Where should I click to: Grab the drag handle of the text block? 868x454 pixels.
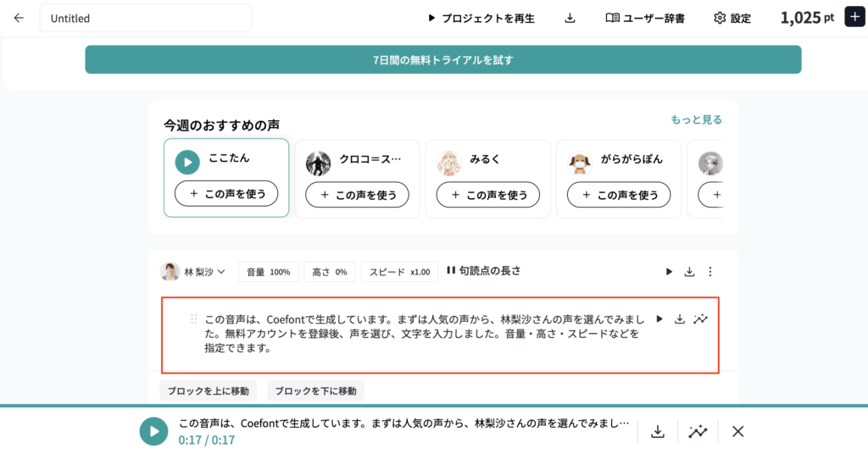pos(194,319)
